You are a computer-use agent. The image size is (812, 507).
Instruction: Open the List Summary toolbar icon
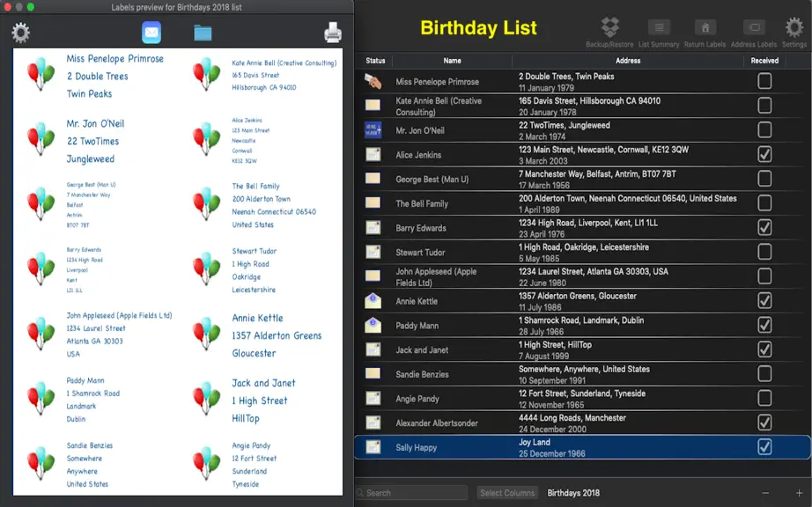[x=659, y=32]
